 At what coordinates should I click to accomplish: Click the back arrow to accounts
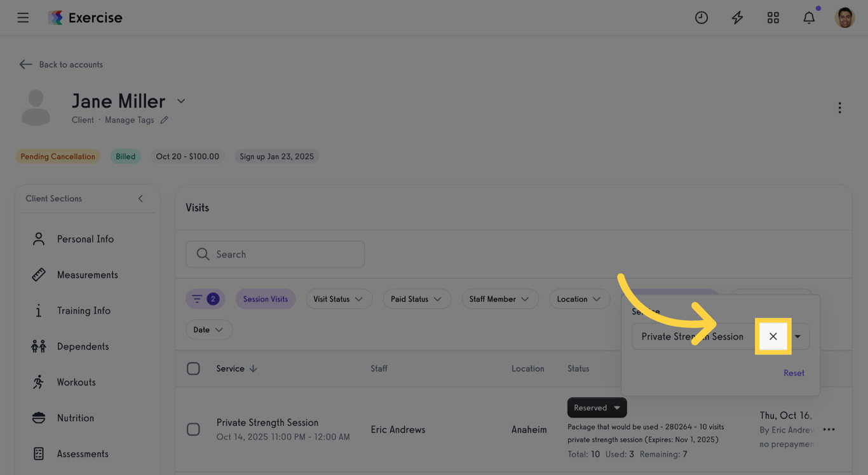click(25, 64)
